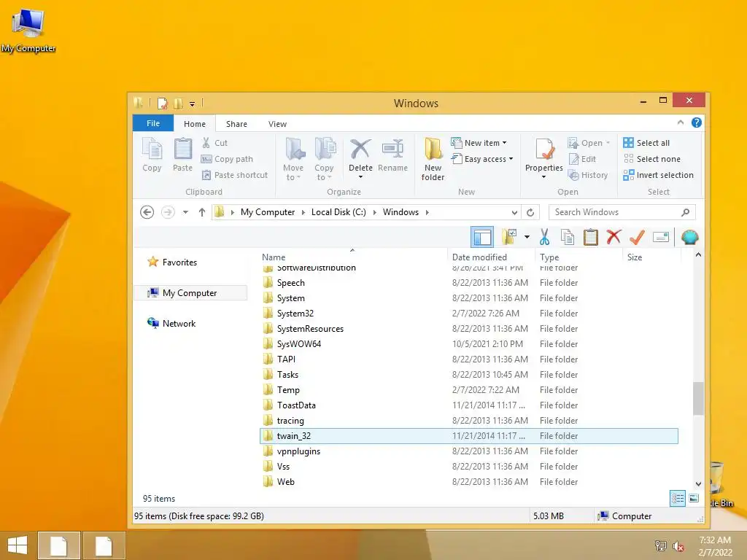Viewport: 747px width, 560px height.
Task: Click the teal shell toolbar icon
Action: (689, 237)
